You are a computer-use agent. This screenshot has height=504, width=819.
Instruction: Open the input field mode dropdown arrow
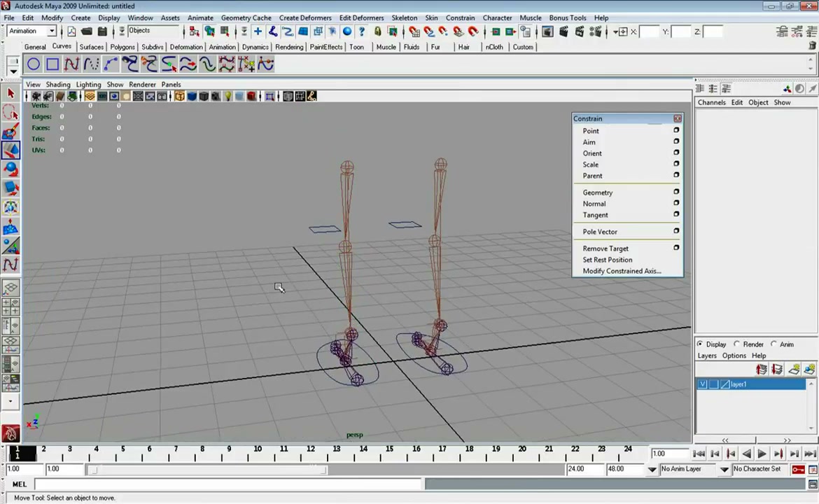[x=615, y=32]
